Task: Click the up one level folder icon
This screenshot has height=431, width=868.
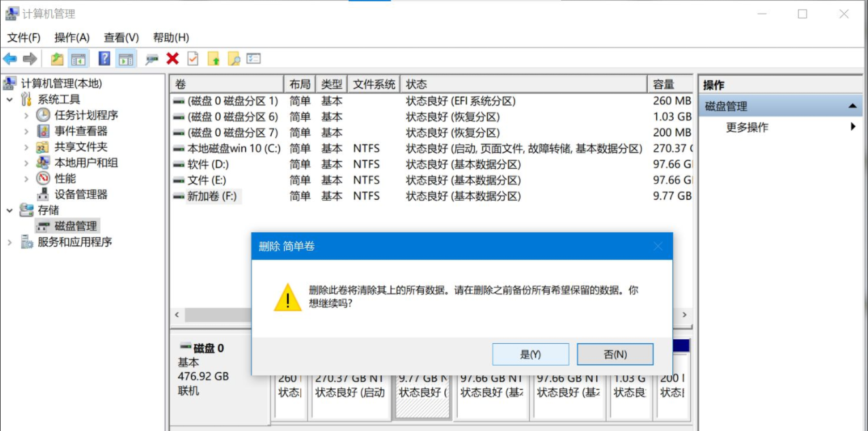Action: pos(57,59)
